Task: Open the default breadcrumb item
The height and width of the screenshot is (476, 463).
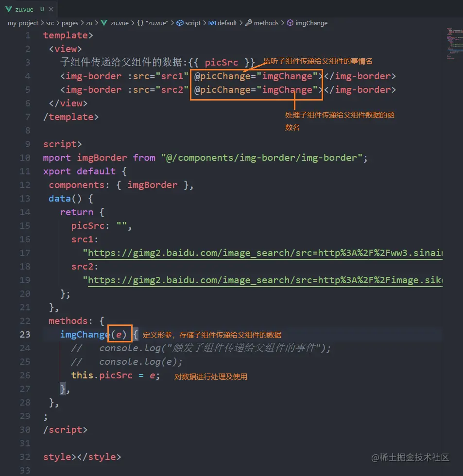Action: pyautogui.click(x=227, y=23)
